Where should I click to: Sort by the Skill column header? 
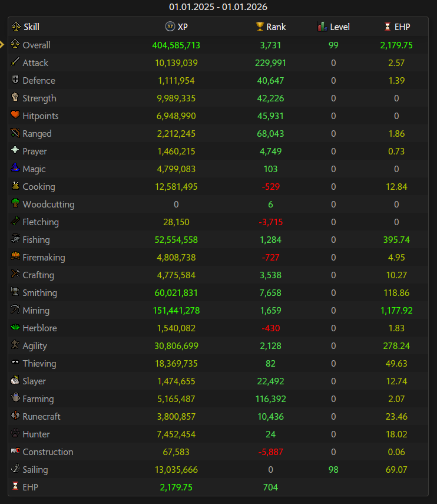coord(26,27)
